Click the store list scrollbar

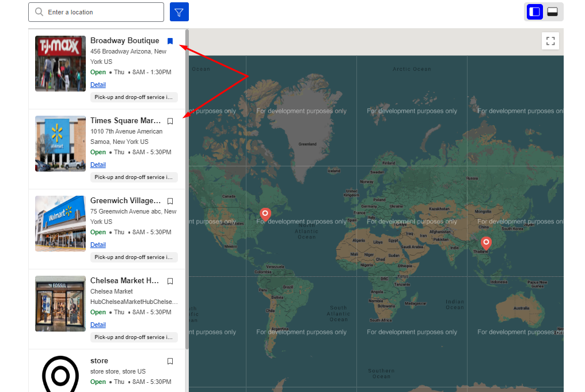click(x=187, y=173)
